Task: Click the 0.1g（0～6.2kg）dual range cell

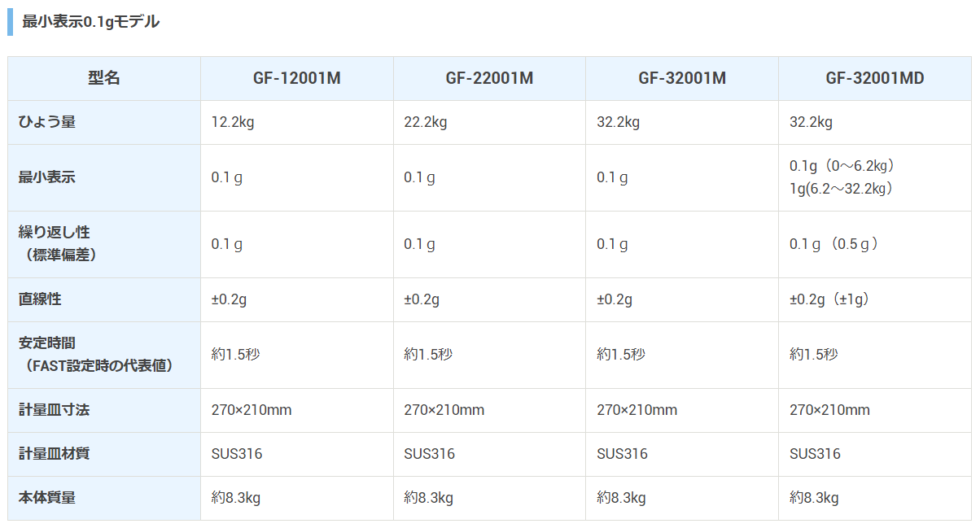Action: click(875, 177)
